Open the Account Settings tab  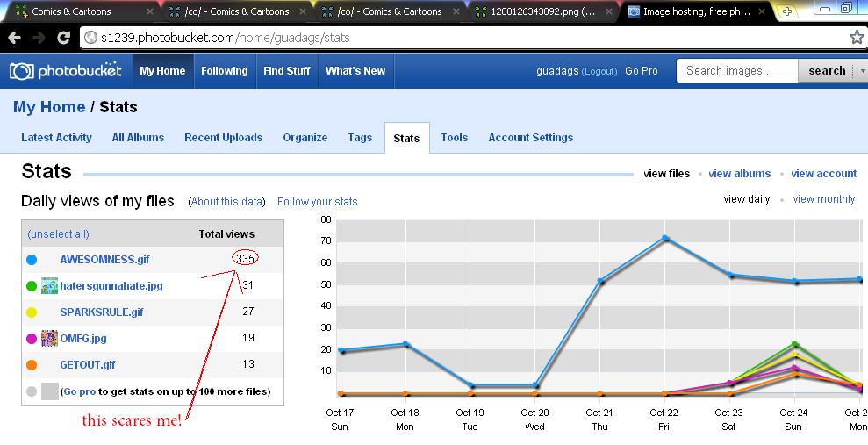pyautogui.click(x=530, y=138)
